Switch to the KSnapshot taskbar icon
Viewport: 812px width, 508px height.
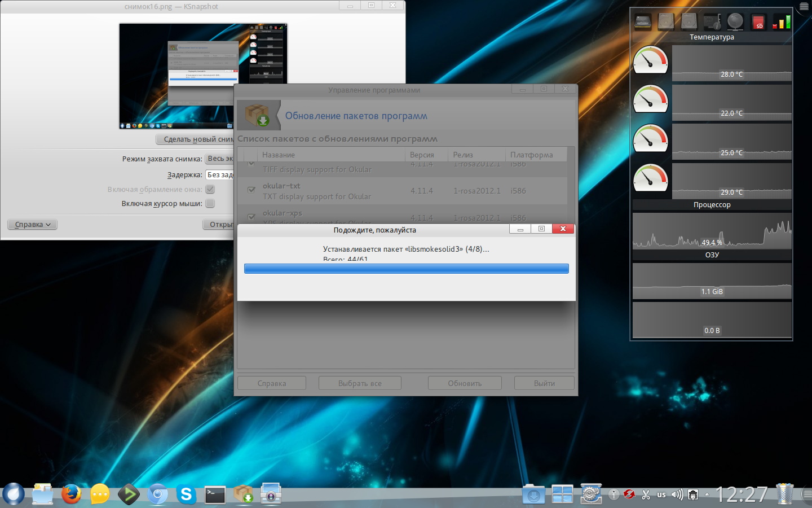tap(271, 494)
